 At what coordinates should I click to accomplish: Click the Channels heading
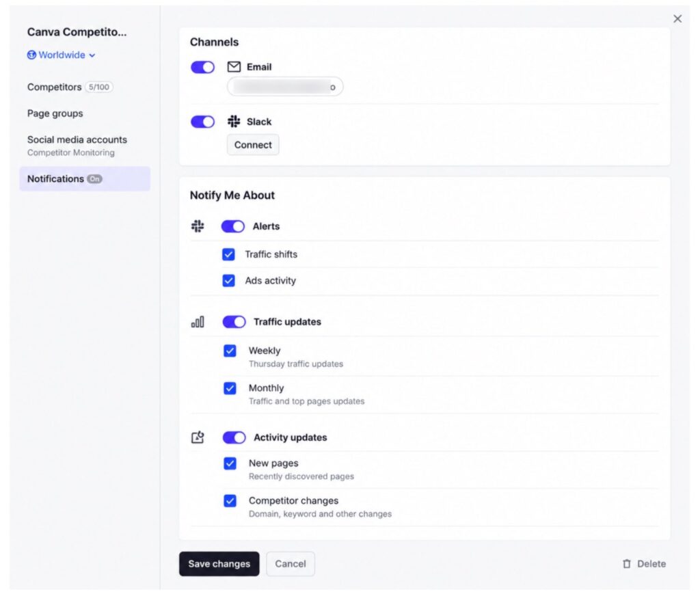[214, 42]
